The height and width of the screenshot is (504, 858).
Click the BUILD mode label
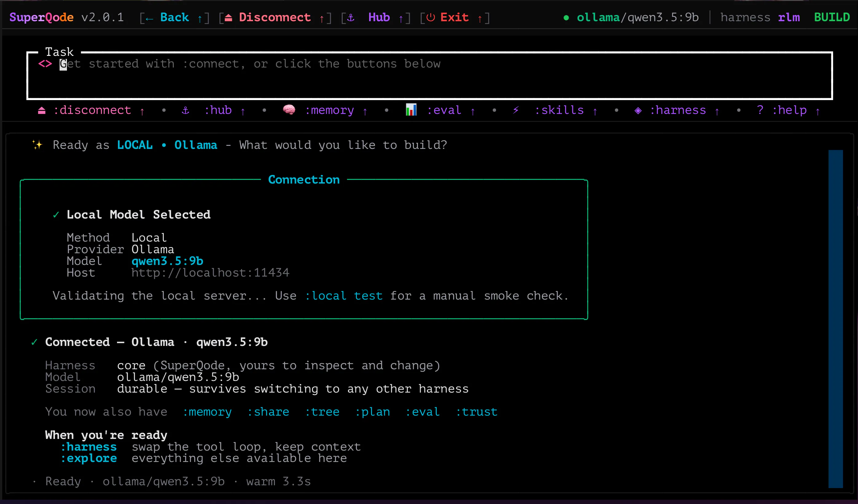pyautogui.click(x=832, y=17)
